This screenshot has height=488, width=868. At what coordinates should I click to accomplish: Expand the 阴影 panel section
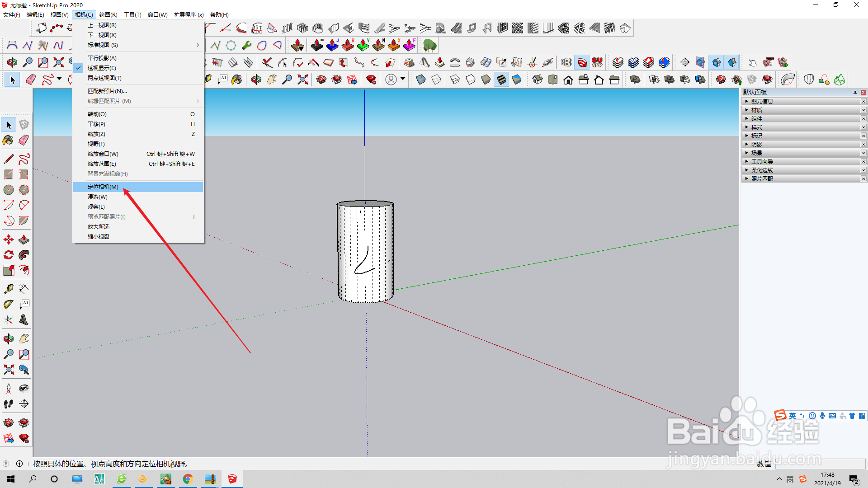757,145
